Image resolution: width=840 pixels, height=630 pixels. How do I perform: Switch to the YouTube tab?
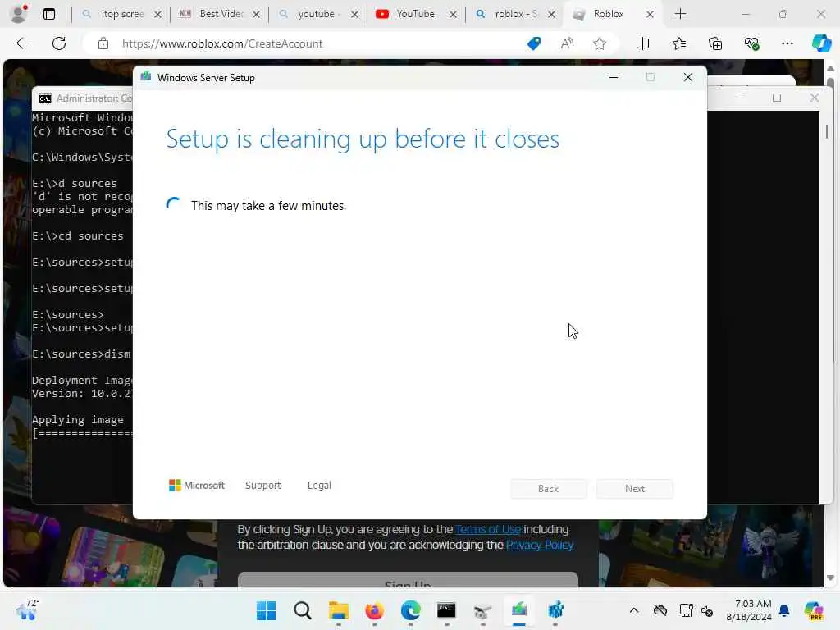coord(415,14)
